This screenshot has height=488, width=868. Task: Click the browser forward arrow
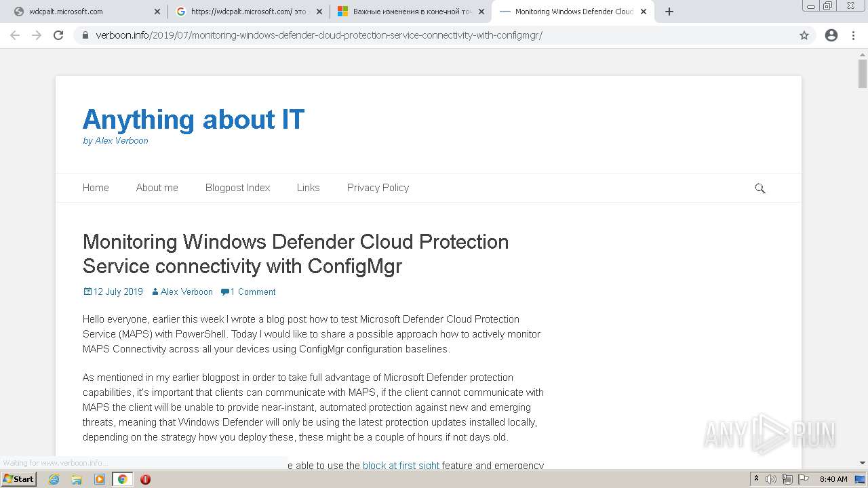click(x=37, y=35)
